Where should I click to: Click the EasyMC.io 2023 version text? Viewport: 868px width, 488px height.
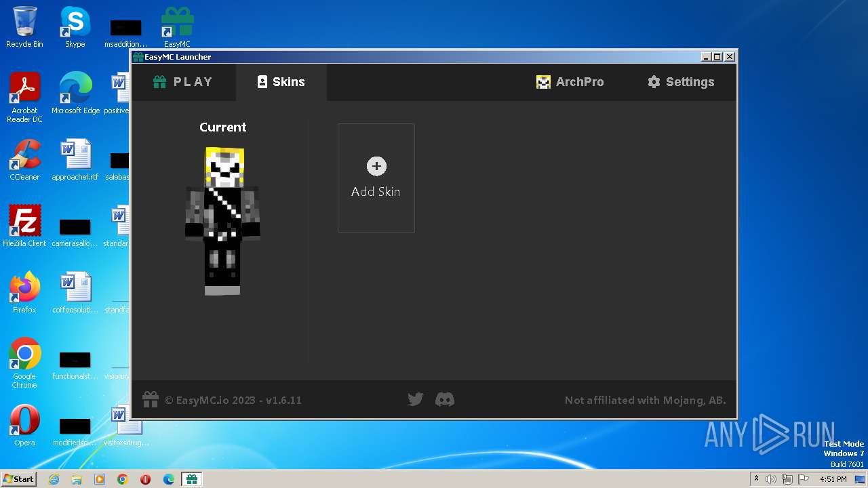(x=233, y=401)
